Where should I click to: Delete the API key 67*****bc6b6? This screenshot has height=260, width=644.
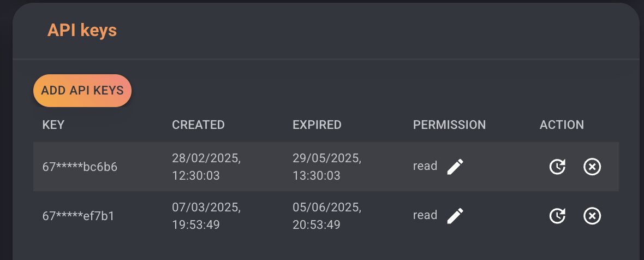pos(592,167)
